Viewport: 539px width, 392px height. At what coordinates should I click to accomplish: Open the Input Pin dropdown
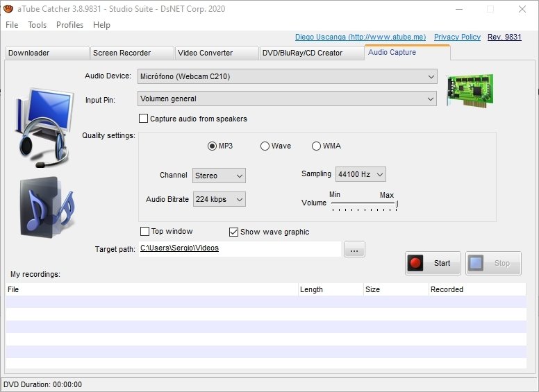pyautogui.click(x=288, y=99)
